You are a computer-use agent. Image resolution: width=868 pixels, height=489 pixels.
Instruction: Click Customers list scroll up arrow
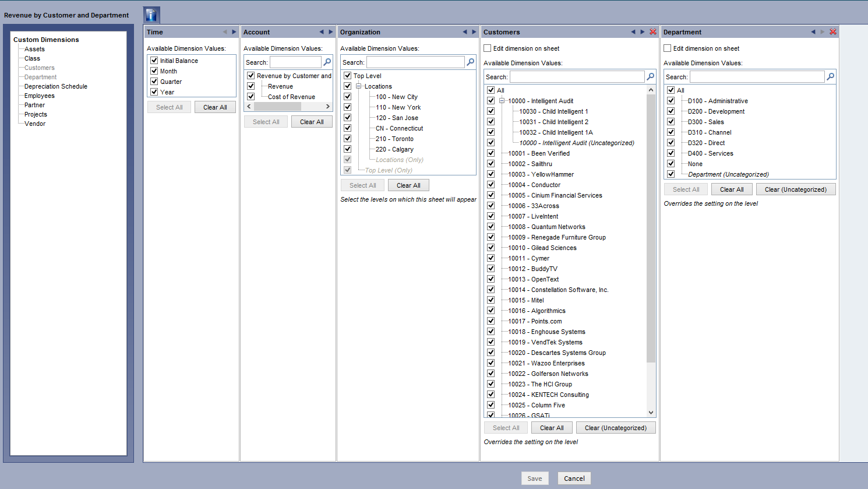tap(651, 90)
